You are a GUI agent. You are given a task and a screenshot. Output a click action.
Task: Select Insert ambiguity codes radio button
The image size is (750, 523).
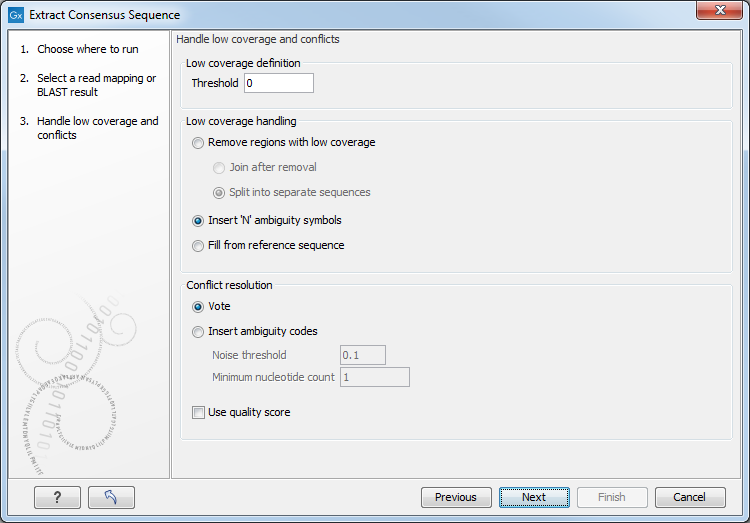(x=198, y=332)
